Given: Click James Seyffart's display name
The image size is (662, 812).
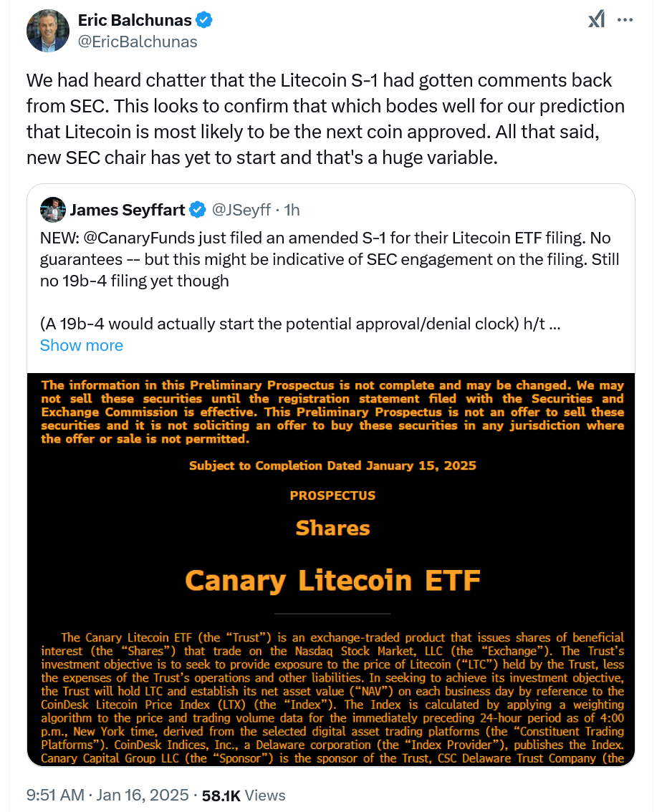Looking at the screenshot, I should [x=127, y=209].
